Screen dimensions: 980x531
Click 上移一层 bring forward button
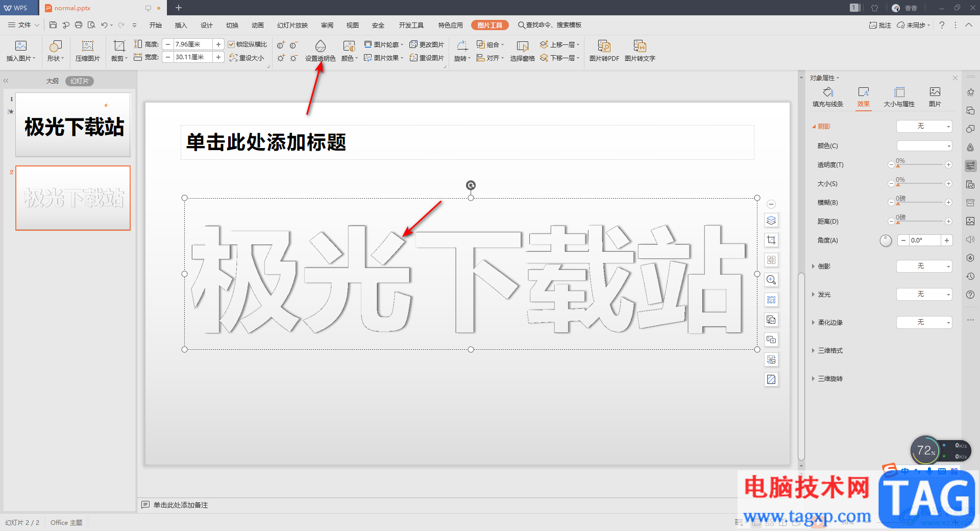pyautogui.click(x=560, y=44)
